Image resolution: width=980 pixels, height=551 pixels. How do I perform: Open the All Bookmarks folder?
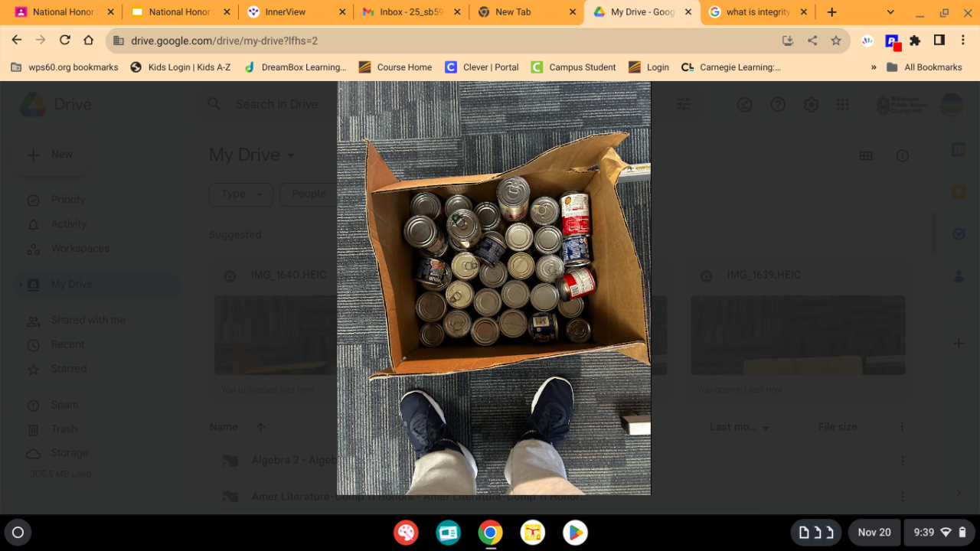coord(924,67)
